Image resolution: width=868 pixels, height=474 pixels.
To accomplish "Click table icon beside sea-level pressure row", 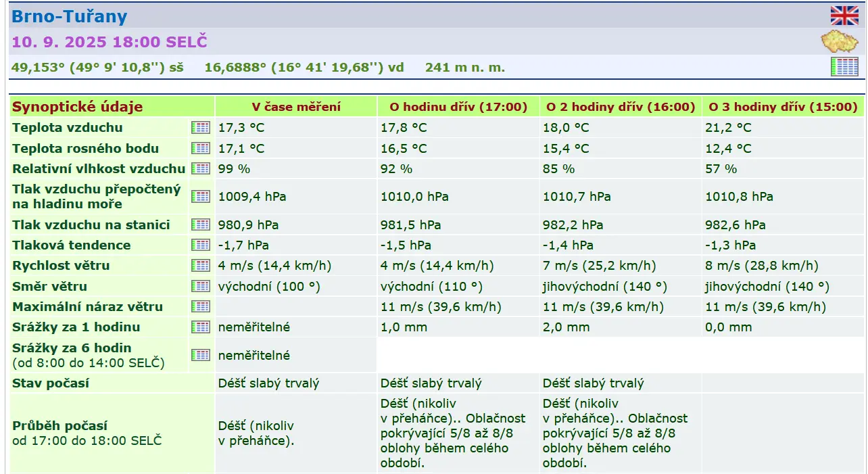I will point(201,196).
